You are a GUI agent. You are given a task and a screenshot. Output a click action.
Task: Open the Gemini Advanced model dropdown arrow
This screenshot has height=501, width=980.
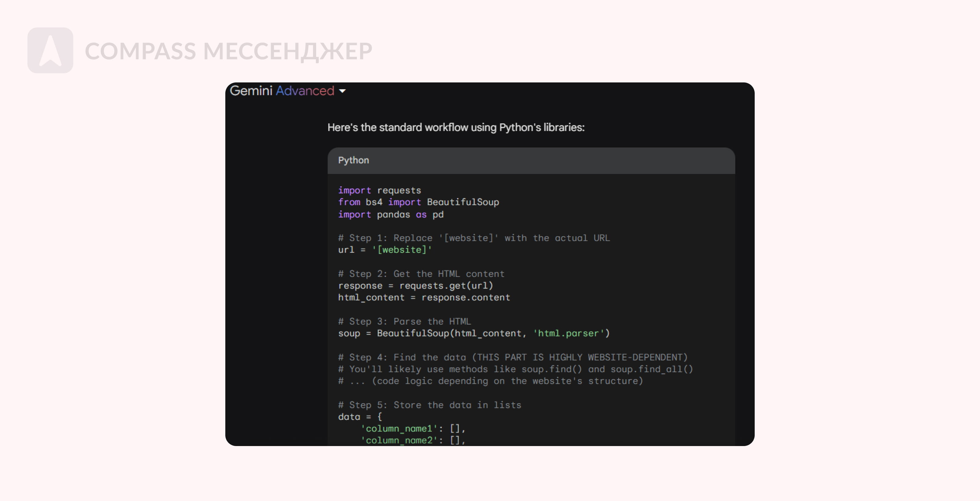pos(342,91)
